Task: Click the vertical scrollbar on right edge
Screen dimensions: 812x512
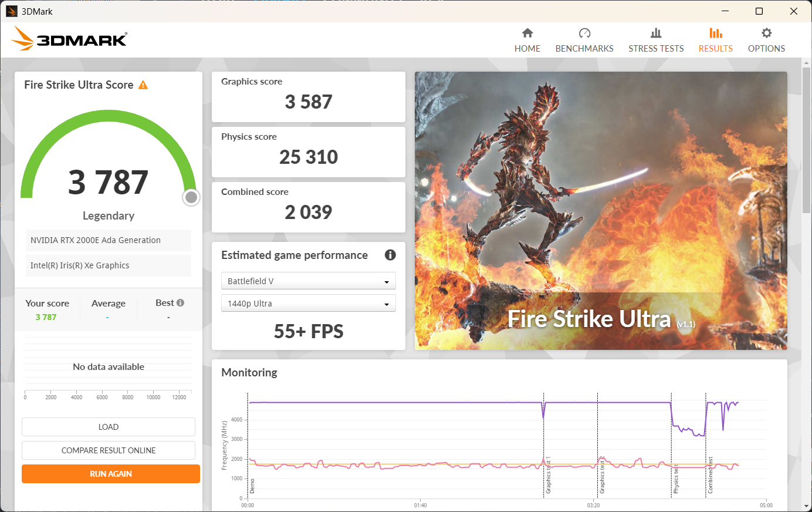Action: [x=807, y=141]
